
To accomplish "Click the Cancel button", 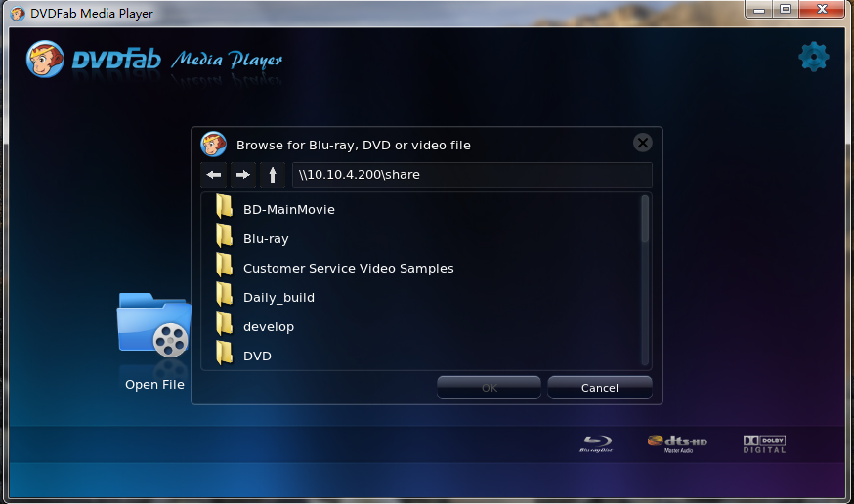I will pyautogui.click(x=600, y=388).
